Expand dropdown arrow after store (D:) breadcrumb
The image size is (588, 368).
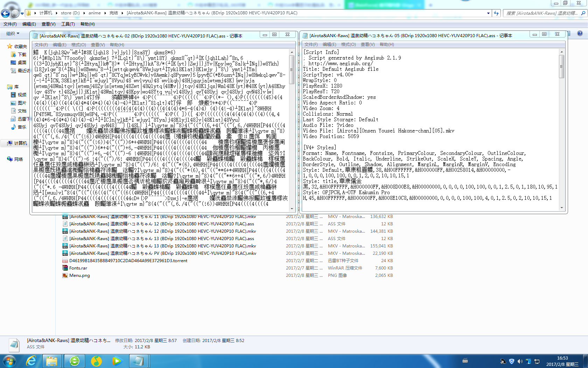84,13
